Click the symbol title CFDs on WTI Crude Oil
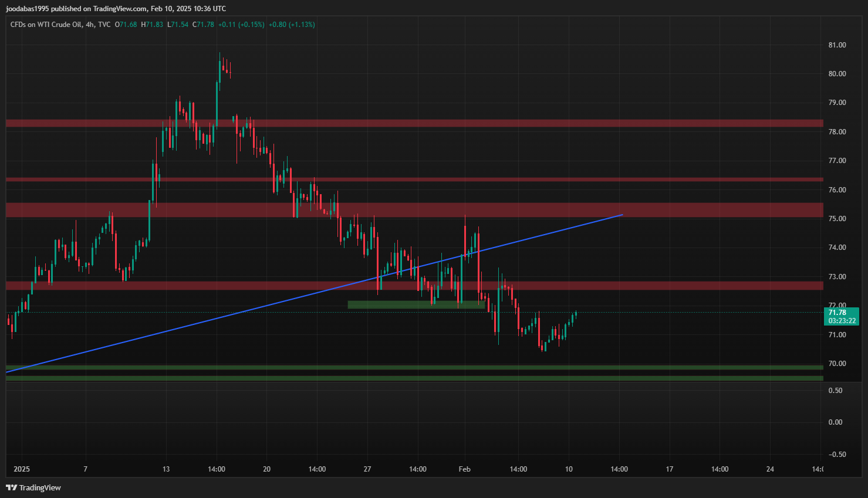This screenshot has height=498, width=868. coord(46,25)
